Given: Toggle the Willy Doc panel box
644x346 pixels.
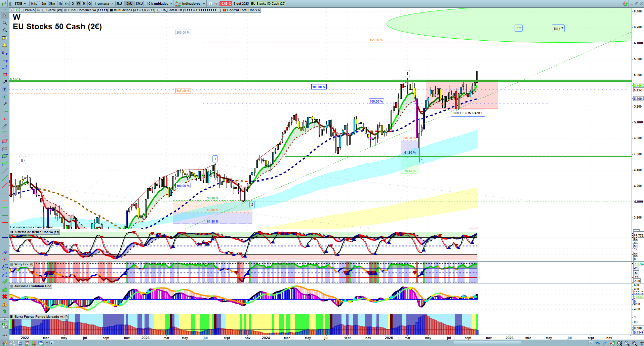Looking at the screenshot, I should [x=12, y=264].
